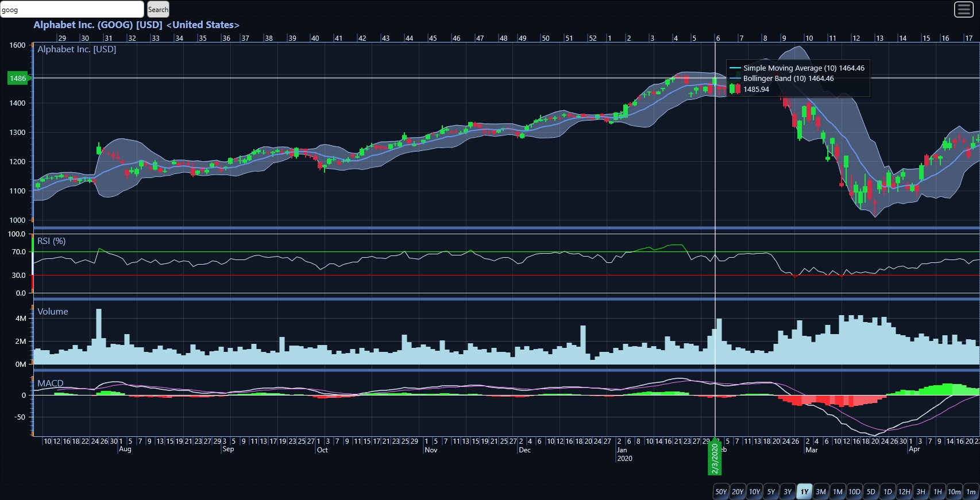Select the 3Y time range

tap(788, 491)
